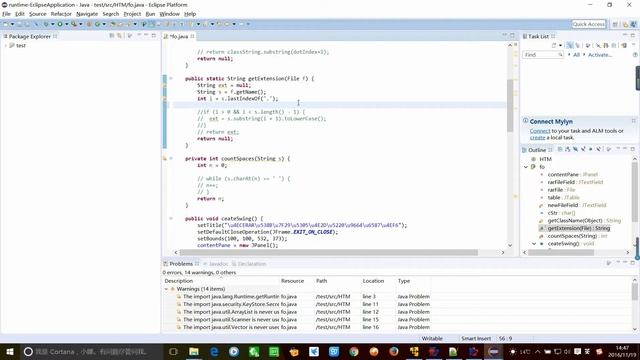Screen dimensions: 640x360
Task: Open File Explorer from the taskbar
Action: (194, 351)
